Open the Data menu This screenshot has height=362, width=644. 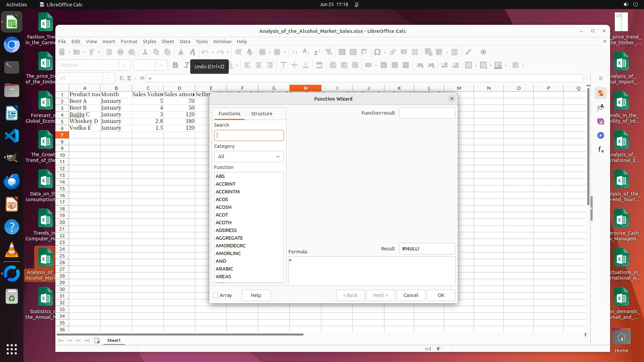(185, 42)
